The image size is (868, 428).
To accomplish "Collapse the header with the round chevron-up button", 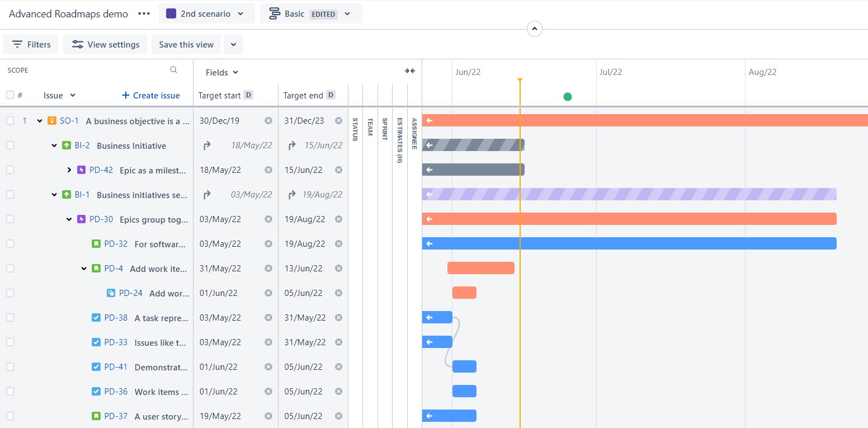I will click(x=535, y=29).
